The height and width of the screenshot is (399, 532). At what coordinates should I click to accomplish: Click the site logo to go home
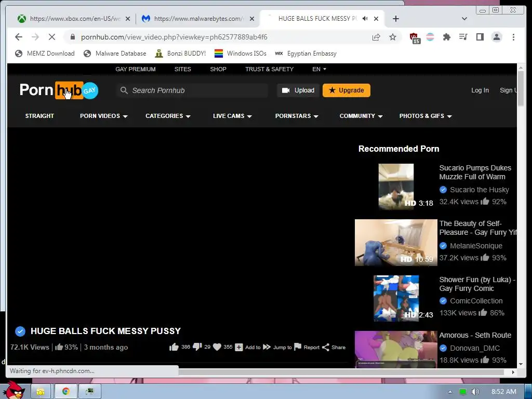tap(59, 90)
